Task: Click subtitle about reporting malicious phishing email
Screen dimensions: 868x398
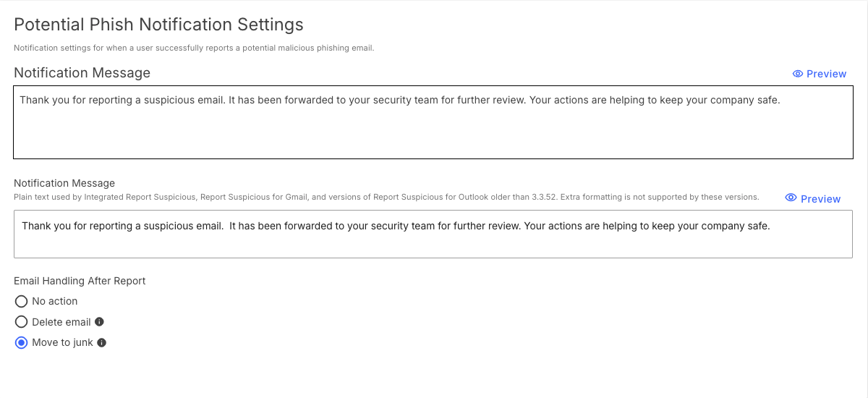Action: (x=194, y=48)
